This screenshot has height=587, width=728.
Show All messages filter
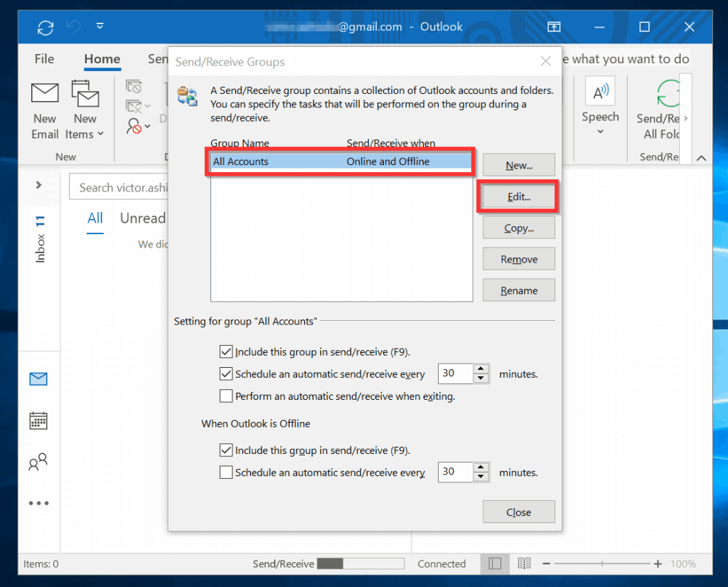pos(95,218)
